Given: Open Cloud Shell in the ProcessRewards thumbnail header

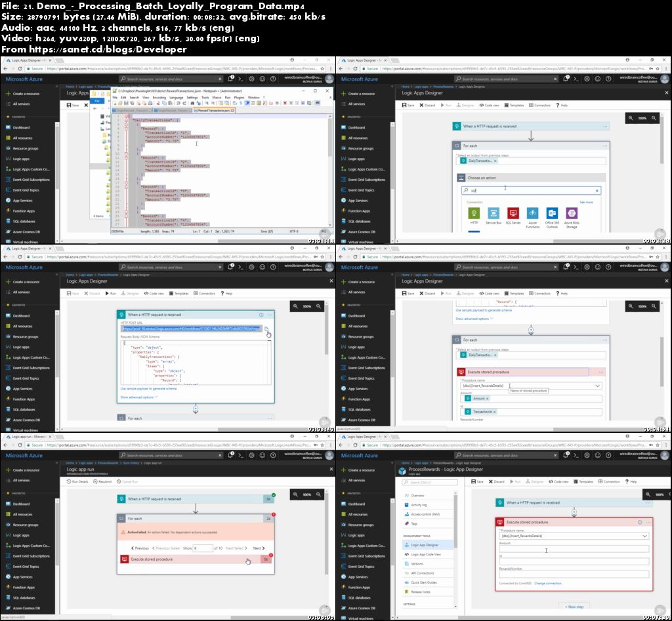Looking at the screenshot, I should tap(576, 455).
